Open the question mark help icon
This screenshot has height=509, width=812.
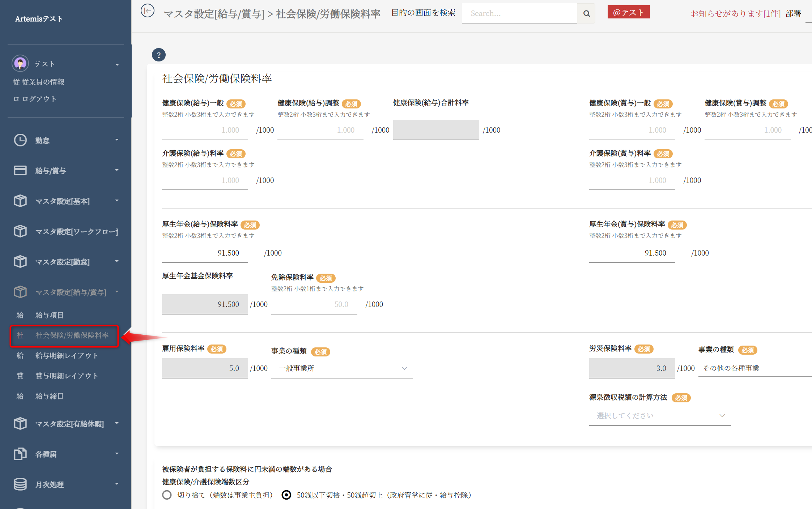(x=158, y=55)
